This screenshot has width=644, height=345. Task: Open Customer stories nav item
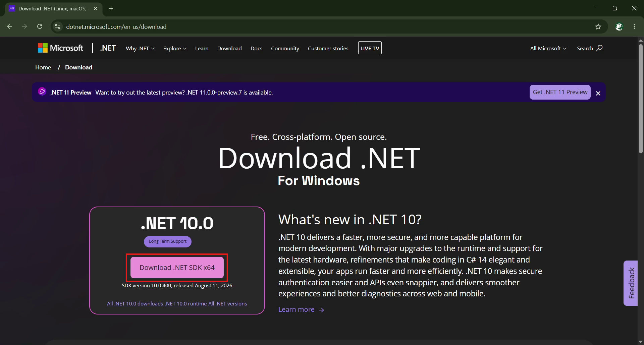(328, 48)
